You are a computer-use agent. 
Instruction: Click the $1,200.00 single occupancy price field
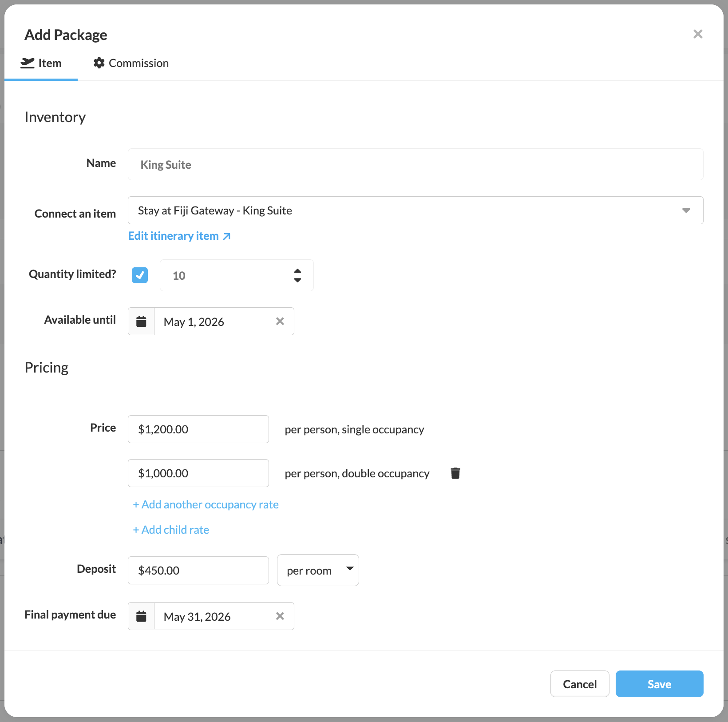[198, 429]
